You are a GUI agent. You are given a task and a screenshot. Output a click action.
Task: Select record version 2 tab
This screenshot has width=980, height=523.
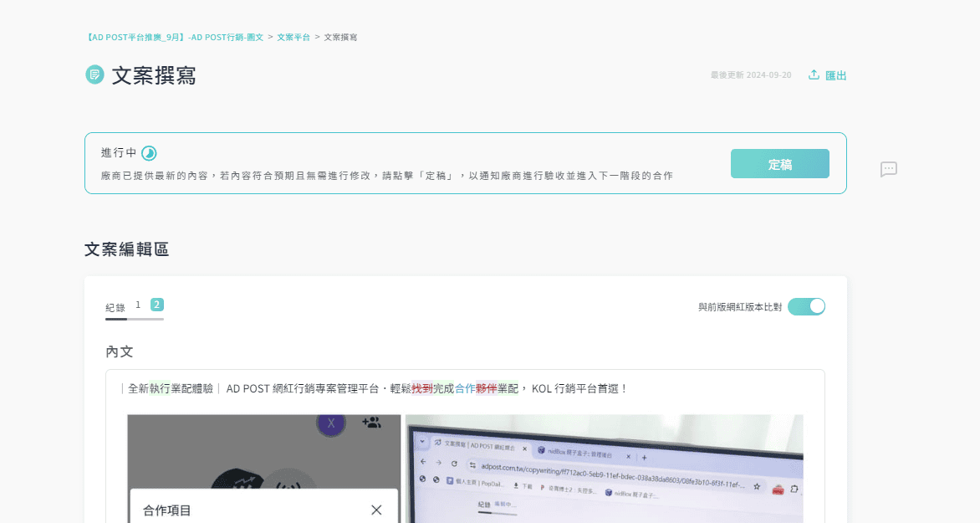coord(157,305)
